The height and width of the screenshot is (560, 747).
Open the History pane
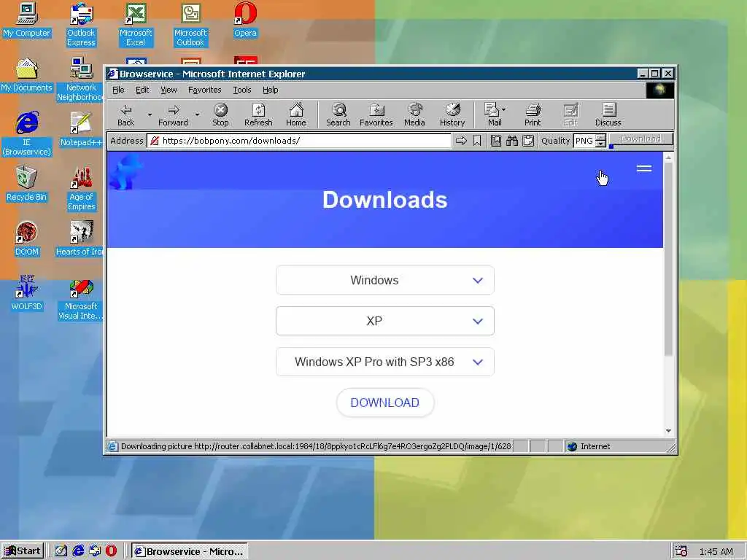452,114
